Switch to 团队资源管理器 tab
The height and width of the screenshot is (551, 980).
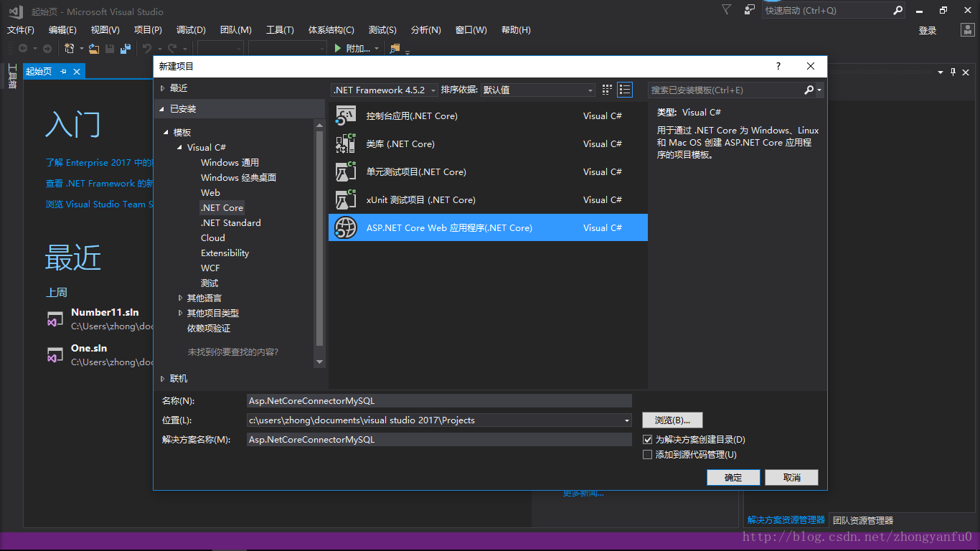(863, 520)
